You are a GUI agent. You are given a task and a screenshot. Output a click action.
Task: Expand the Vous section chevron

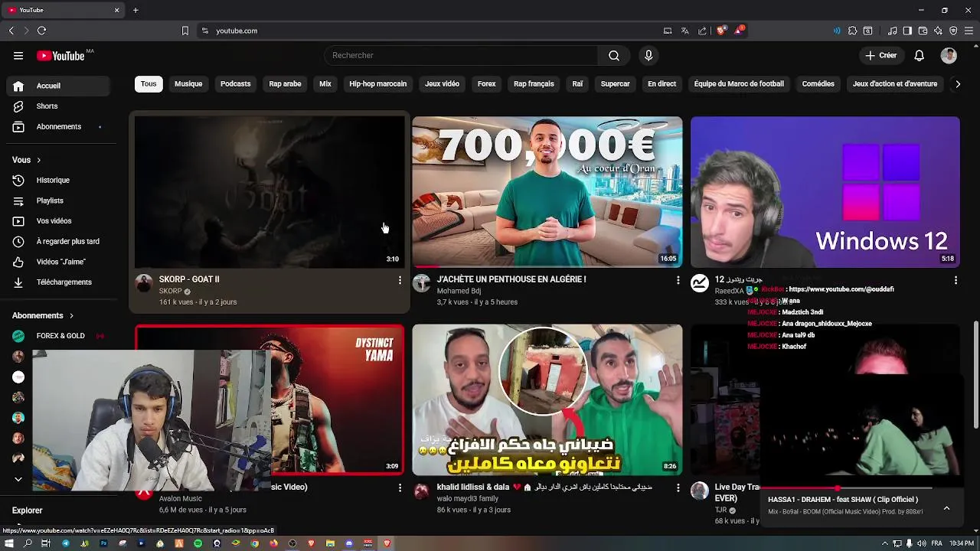(38, 160)
